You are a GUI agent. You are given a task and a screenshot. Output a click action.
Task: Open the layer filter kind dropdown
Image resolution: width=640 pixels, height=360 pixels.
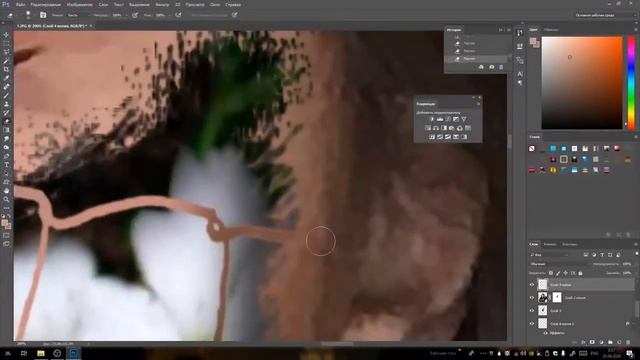(549, 255)
